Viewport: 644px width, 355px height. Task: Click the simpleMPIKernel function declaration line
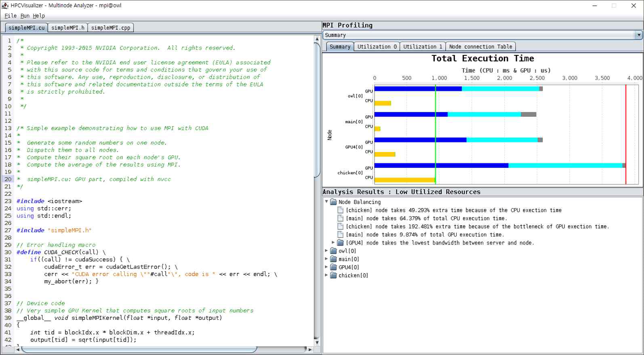coord(119,318)
